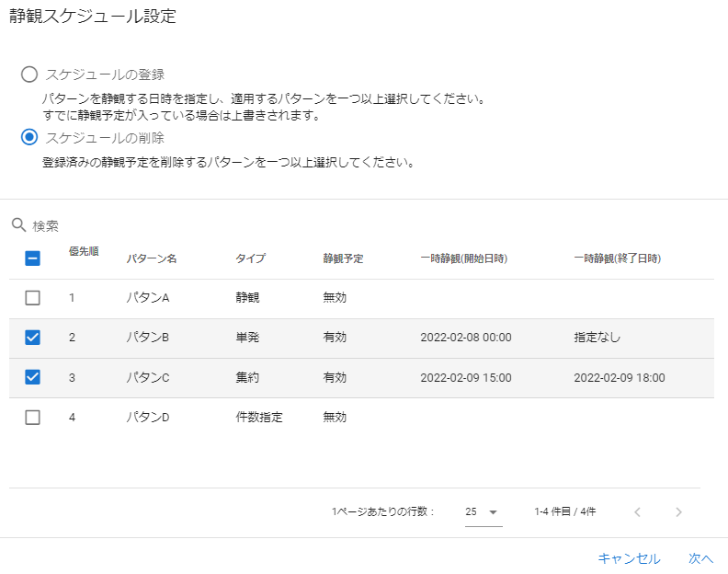Sort by 一時静観(開始日時) column header
The image size is (728, 574).
click(x=463, y=258)
